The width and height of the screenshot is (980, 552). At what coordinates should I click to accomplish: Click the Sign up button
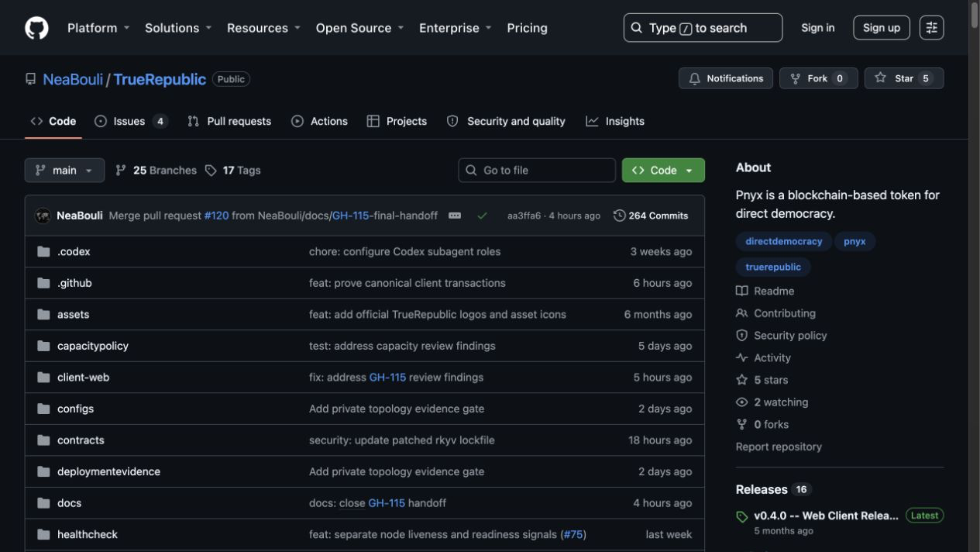tap(882, 28)
